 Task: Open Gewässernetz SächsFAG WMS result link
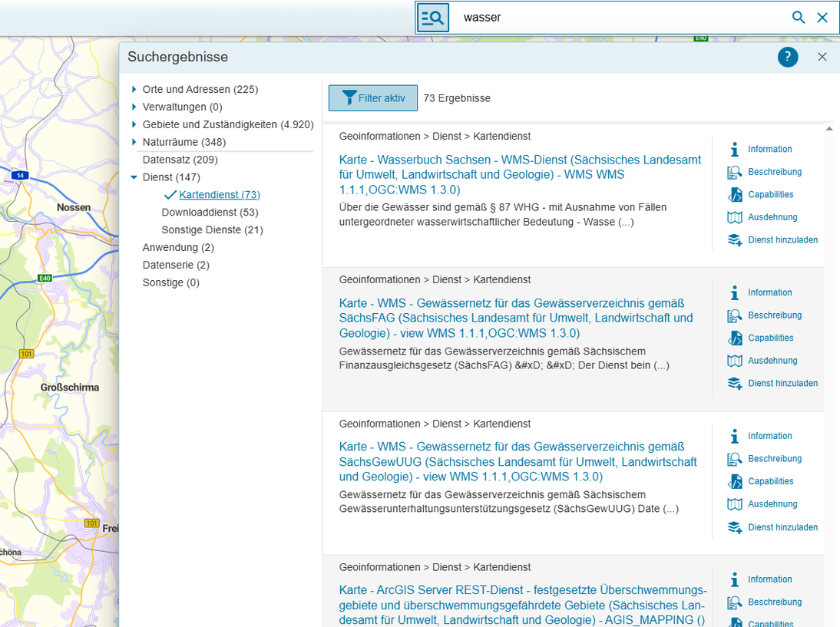(516, 318)
